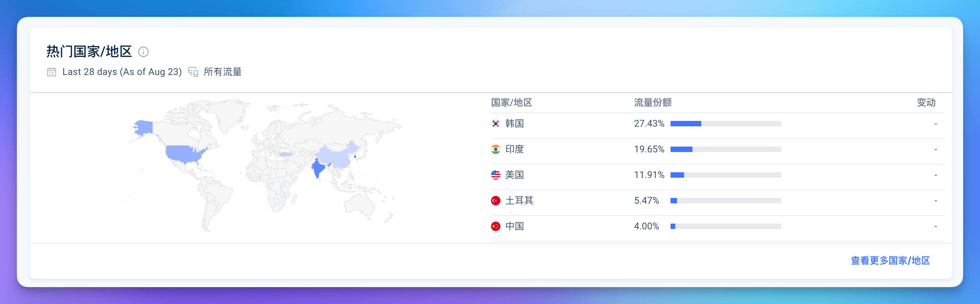Select the China flag icon
Viewport: 980px width, 304px height.
click(495, 226)
